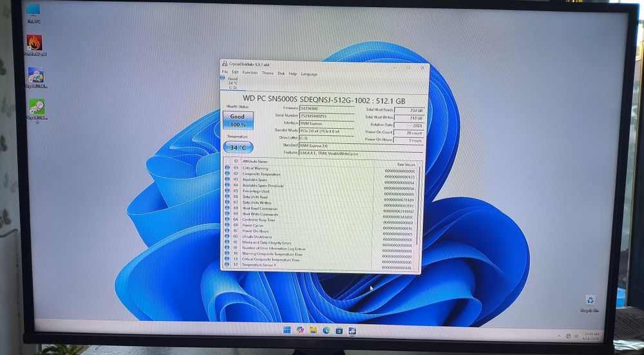This screenshot has width=644, height=355.
Task: Open the Function menu
Action: click(250, 72)
